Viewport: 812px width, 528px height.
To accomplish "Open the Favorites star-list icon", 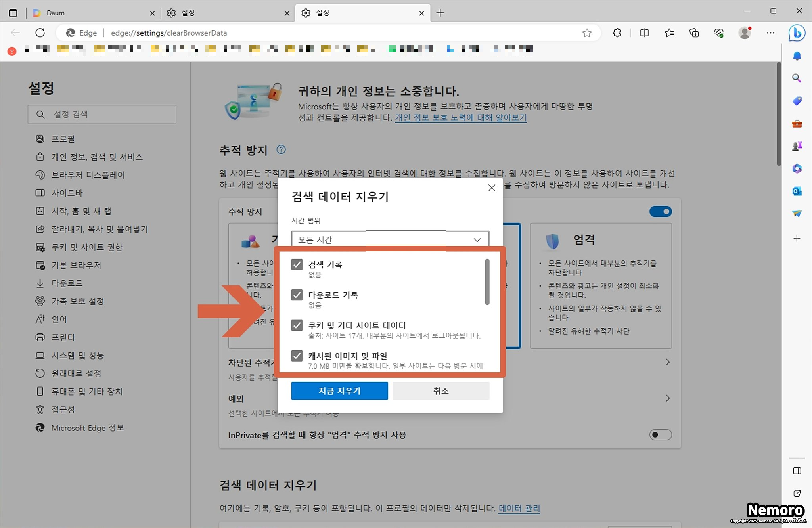I will pyautogui.click(x=669, y=33).
